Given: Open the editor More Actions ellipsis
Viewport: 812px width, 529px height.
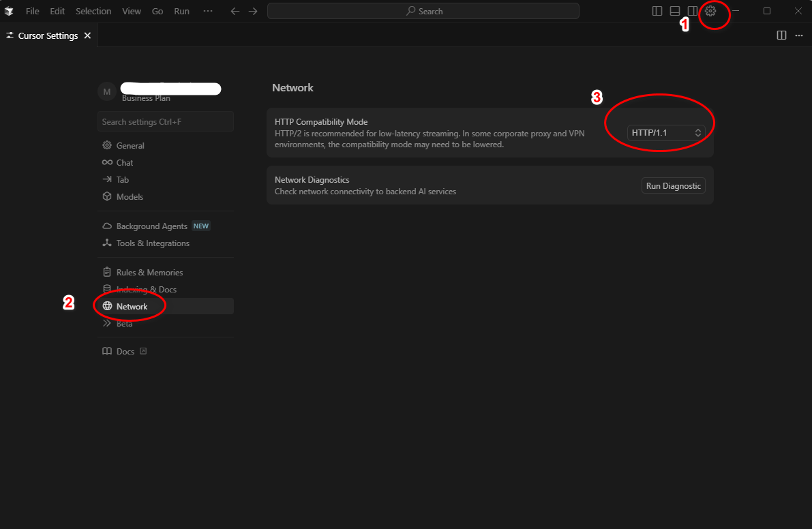Looking at the screenshot, I should tap(799, 35).
